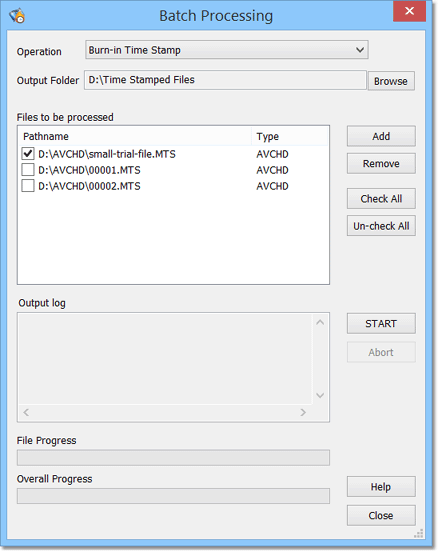
Task: Add files to the list
Action: click(381, 136)
